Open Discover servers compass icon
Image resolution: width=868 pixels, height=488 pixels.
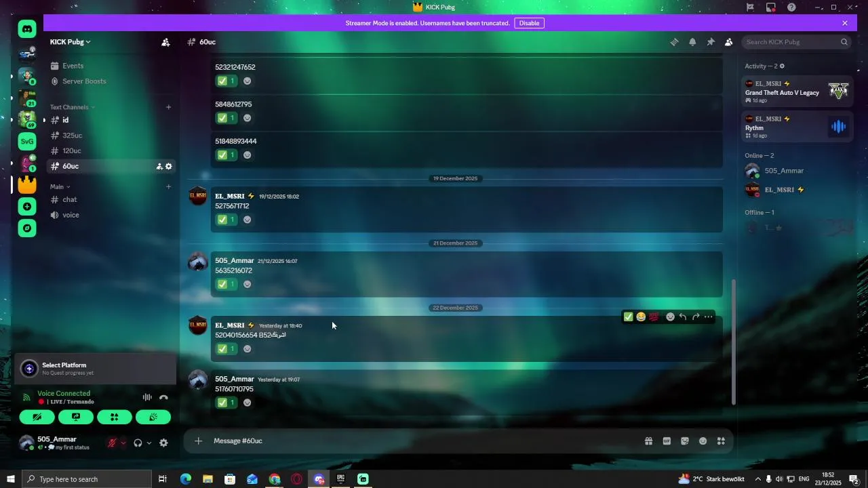pyautogui.click(x=27, y=228)
